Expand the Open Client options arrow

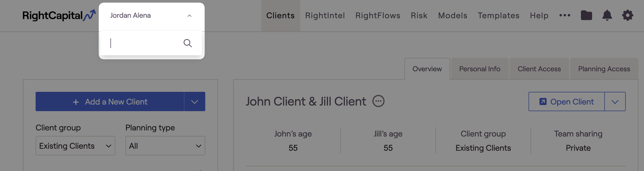tap(615, 102)
